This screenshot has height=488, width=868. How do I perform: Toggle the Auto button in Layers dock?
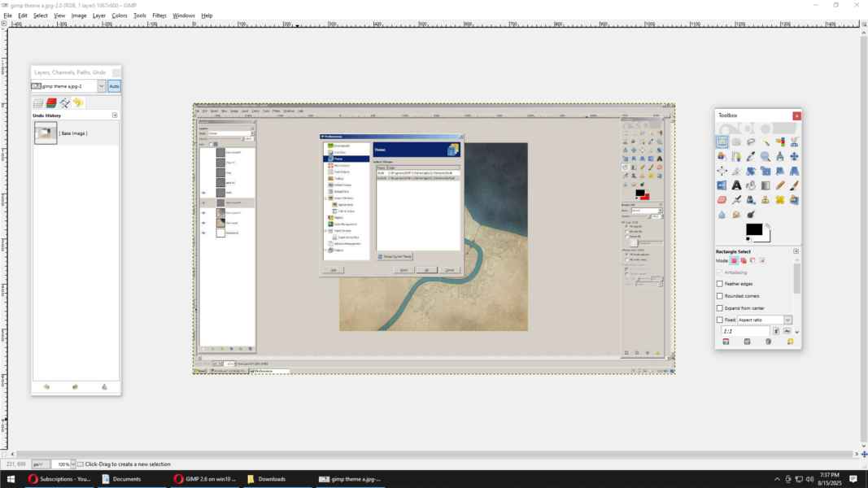(114, 86)
